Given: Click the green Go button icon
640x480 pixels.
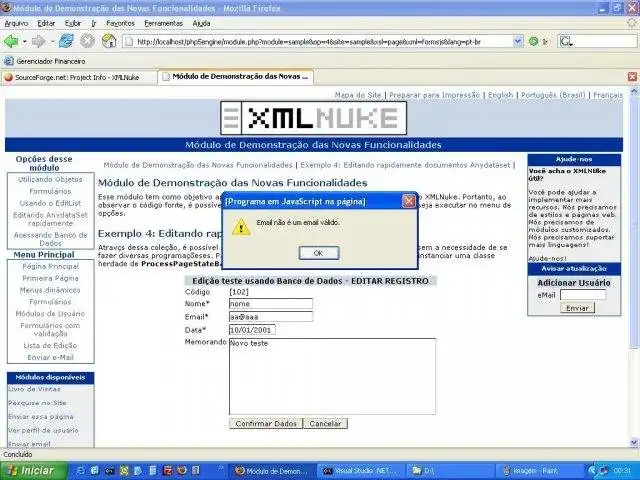Looking at the screenshot, I should tap(533, 41).
